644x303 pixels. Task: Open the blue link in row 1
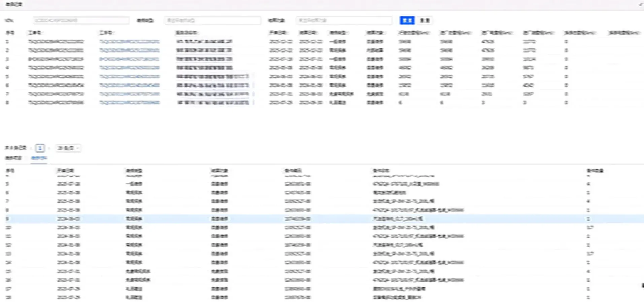click(129, 42)
